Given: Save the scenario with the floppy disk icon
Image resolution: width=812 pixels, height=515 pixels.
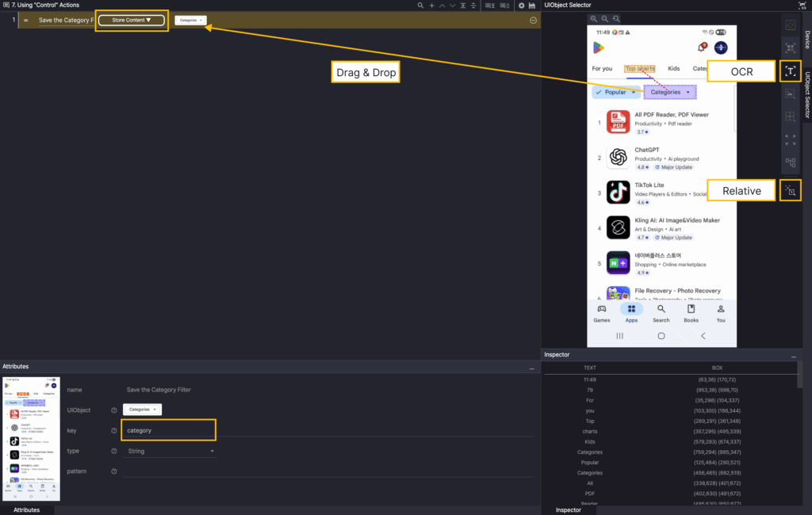Looking at the screenshot, I should (531, 6).
